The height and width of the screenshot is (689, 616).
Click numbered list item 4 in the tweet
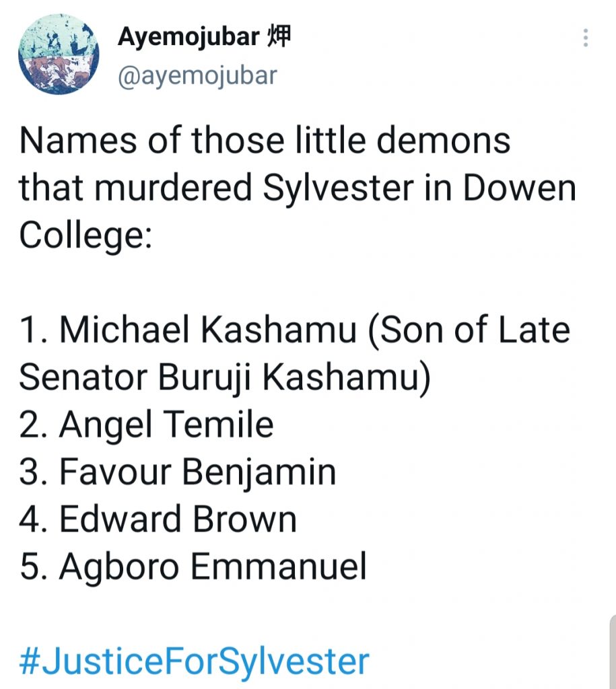tap(158, 519)
